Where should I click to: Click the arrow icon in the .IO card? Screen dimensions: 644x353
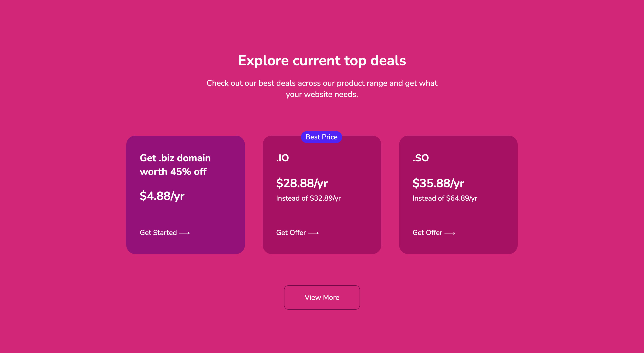click(x=313, y=233)
